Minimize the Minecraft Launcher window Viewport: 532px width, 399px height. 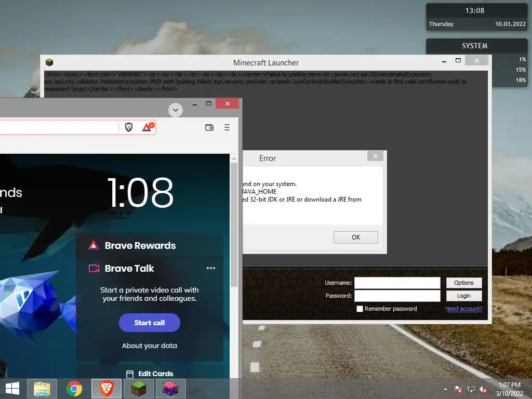pyautogui.click(x=444, y=61)
